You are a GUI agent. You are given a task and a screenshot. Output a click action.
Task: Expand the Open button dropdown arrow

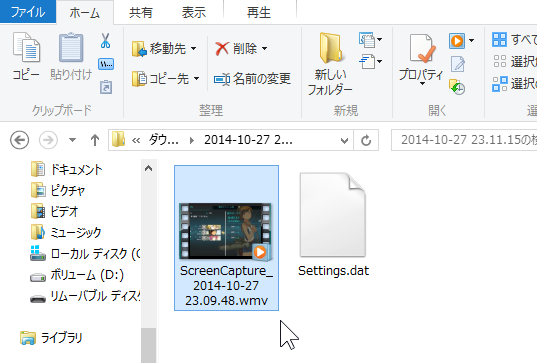tap(472, 41)
